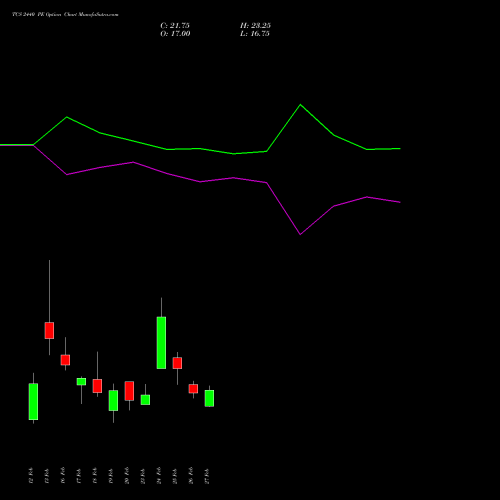This screenshot has width=500, height=500.
Task: Click the green candlestick for 19 Feb
Action: [113, 400]
